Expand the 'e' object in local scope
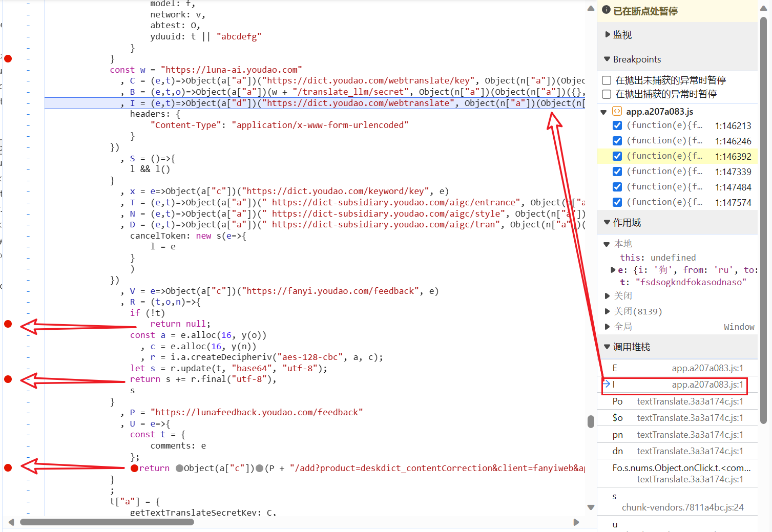Image resolution: width=772 pixels, height=532 pixels. coord(613,270)
